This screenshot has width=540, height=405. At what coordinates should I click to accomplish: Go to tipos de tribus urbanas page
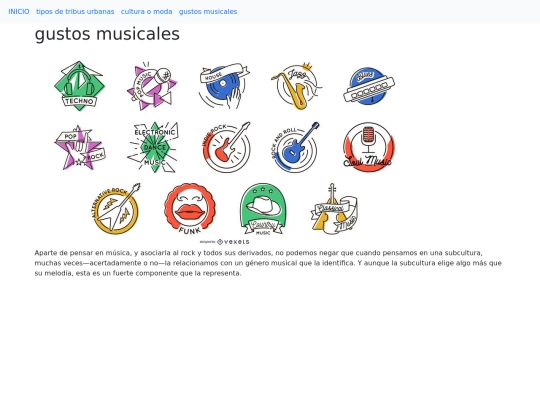(75, 12)
